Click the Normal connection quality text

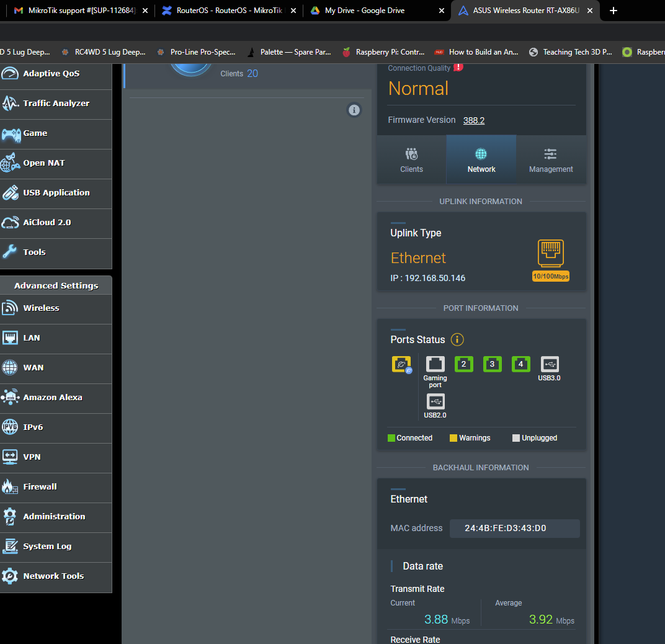tap(418, 89)
